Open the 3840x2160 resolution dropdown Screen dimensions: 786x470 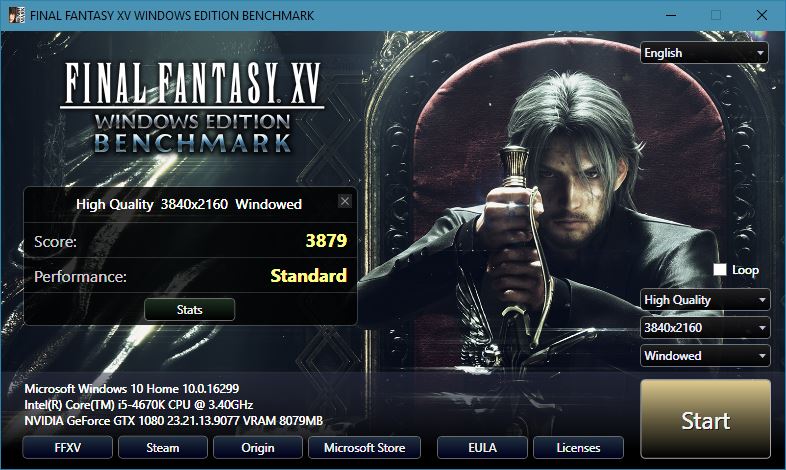pos(705,328)
